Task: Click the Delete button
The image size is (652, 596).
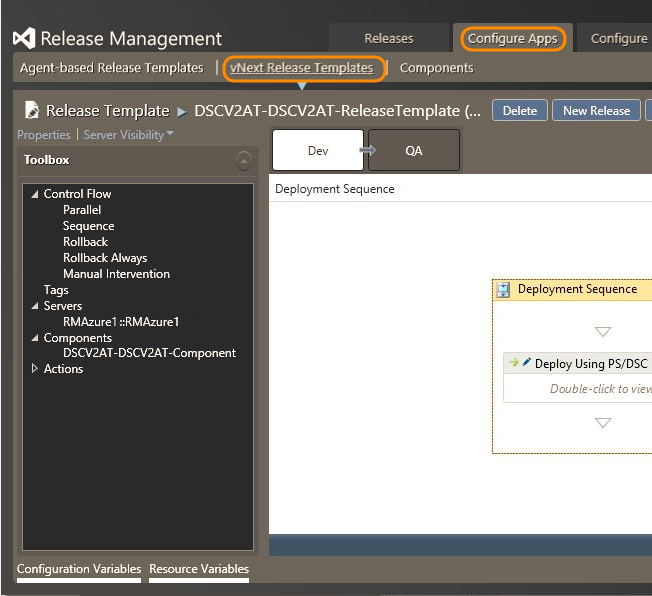Action: coord(520,111)
